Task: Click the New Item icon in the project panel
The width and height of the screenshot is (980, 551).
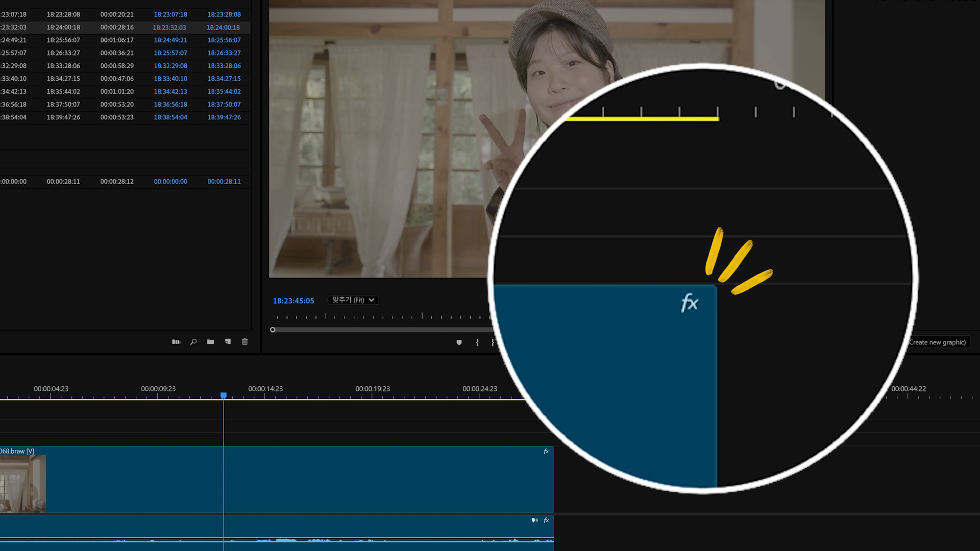Action: pos(228,342)
